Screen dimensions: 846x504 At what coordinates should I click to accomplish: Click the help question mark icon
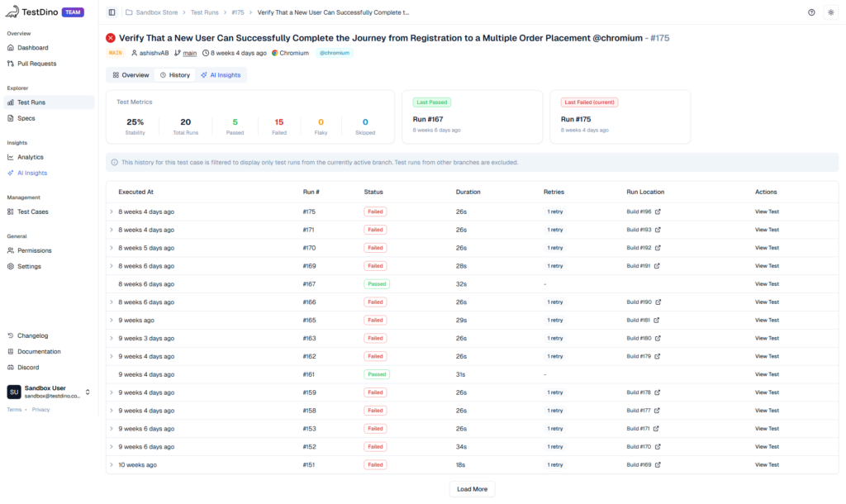point(811,12)
